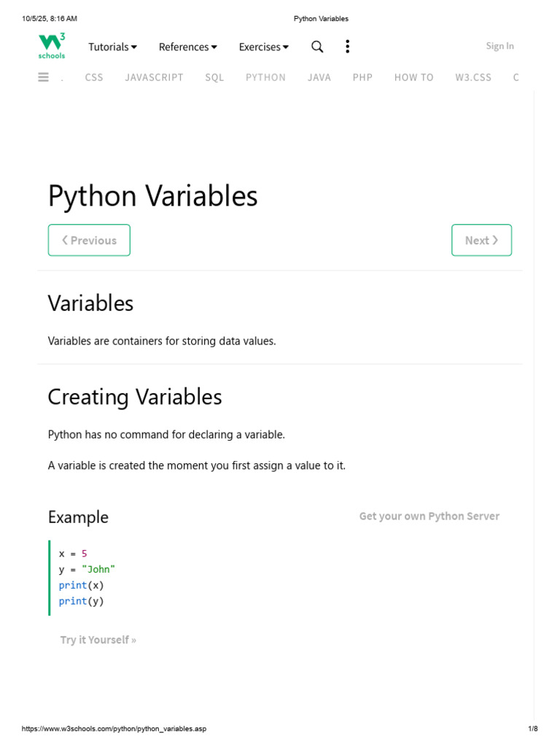Click the Python Variables page heading
The height and width of the screenshot is (747, 560).
[152, 196]
